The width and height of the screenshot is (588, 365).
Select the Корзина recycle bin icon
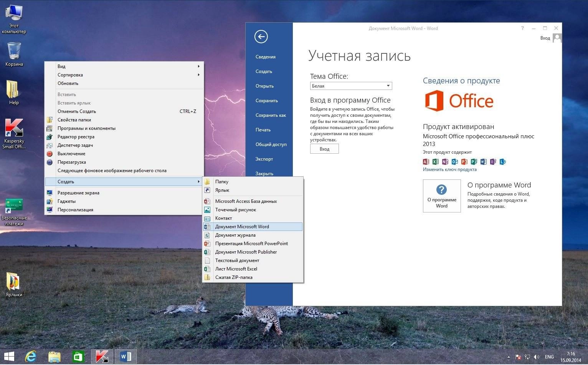pyautogui.click(x=14, y=54)
